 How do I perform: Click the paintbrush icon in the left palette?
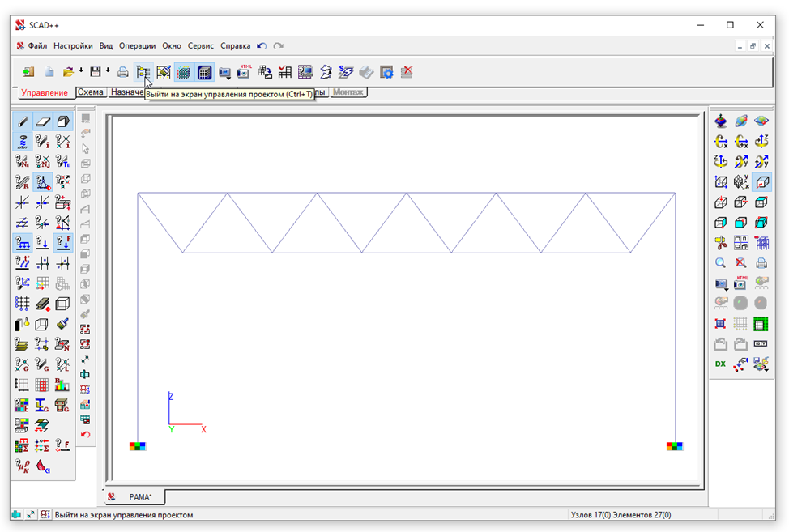tap(62, 324)
